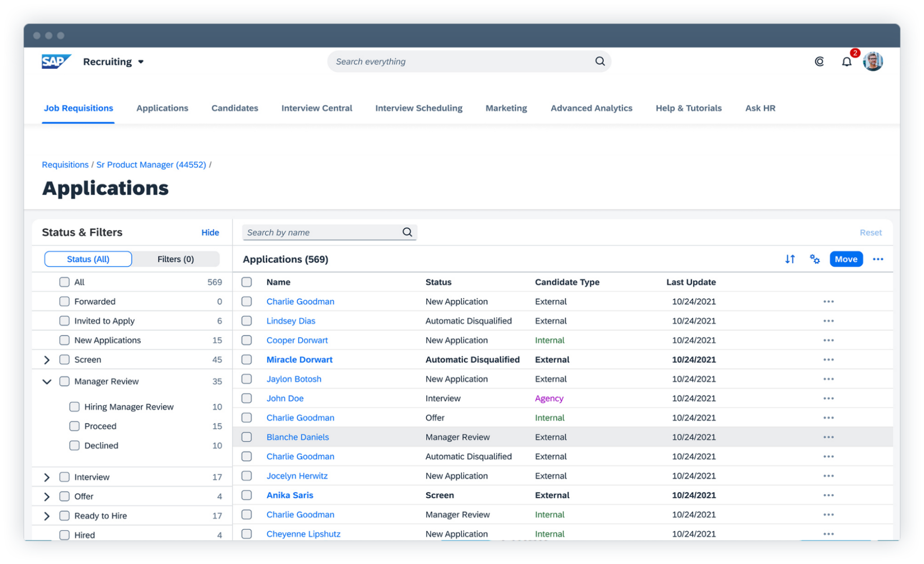Switch to the Filters (0) segment
This screenshot has width=924, height=564.
point(176,259)
